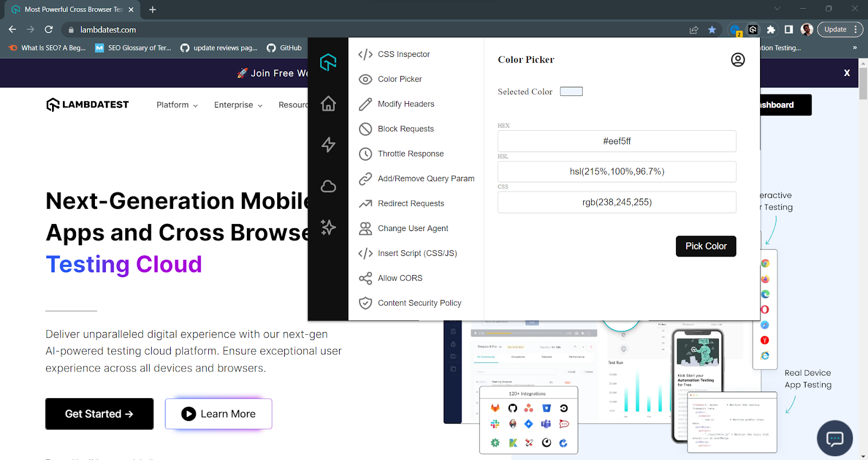868x460 pixels.
Task: Click the HSL value field
Action: pos(617,171)
